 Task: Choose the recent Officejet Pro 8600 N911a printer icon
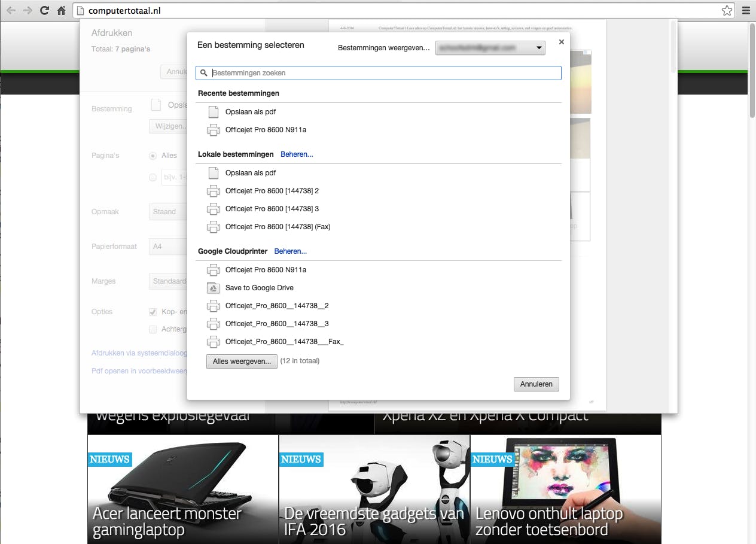pyautogui.click(x=214, y=130)
